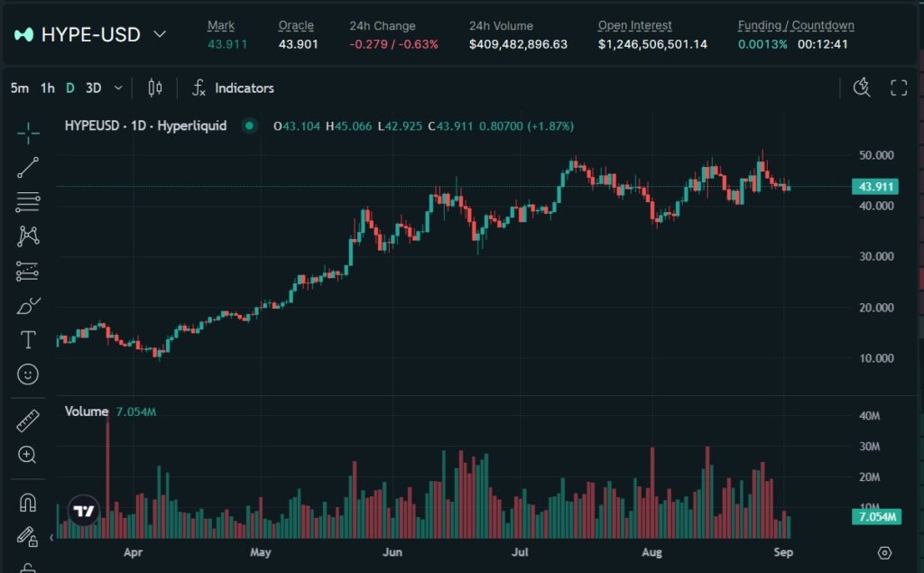Select the crosshair cursor tool
This screenshot has height=573, width=924.
(28, 134)
